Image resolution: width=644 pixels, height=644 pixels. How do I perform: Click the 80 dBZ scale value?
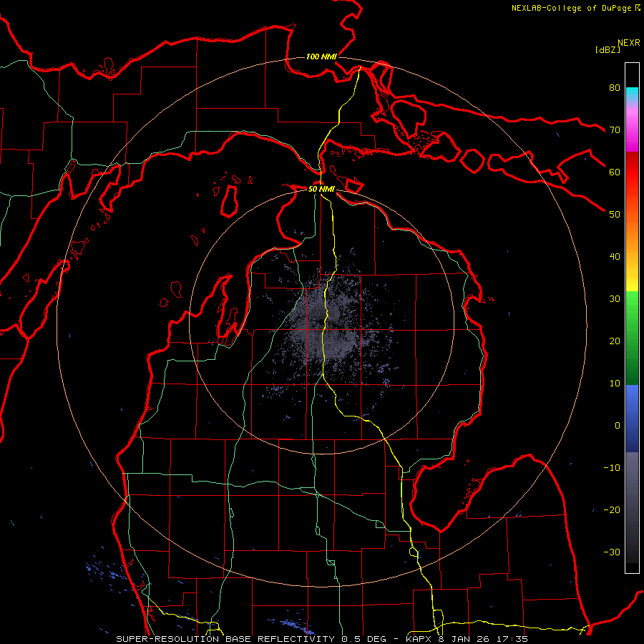point(615,88)
